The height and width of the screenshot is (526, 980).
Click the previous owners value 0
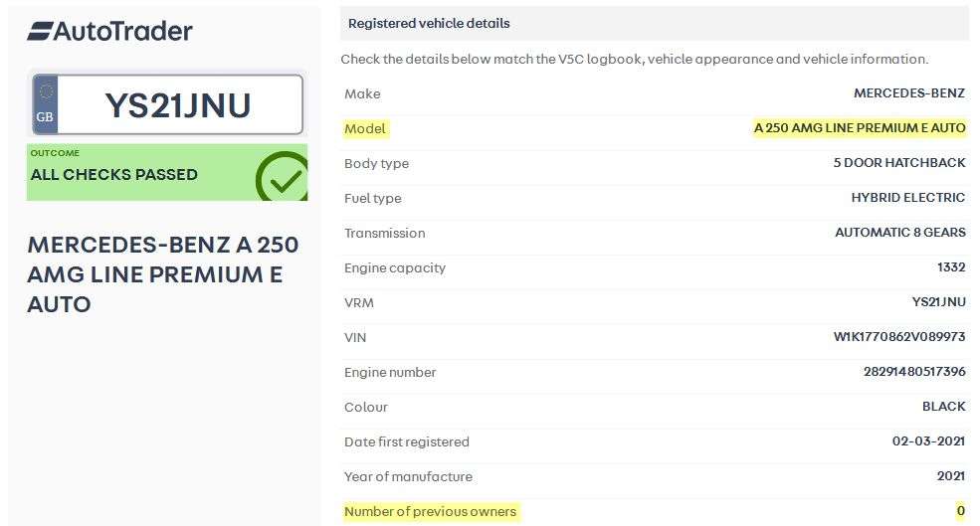(x=960, y=511)
